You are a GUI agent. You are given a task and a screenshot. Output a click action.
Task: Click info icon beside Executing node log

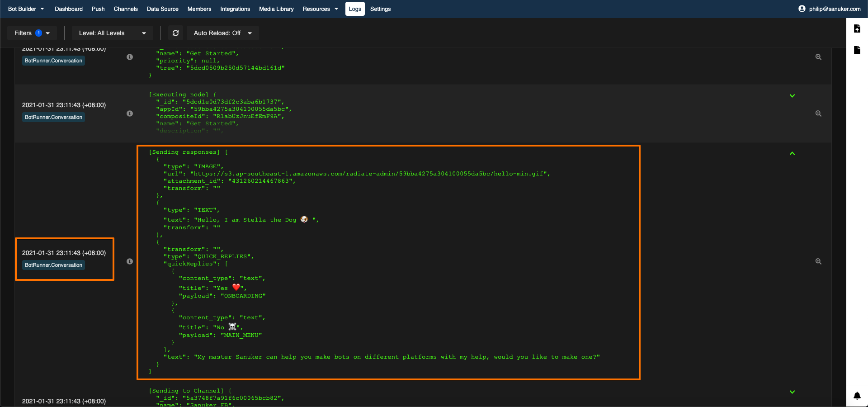130,114
